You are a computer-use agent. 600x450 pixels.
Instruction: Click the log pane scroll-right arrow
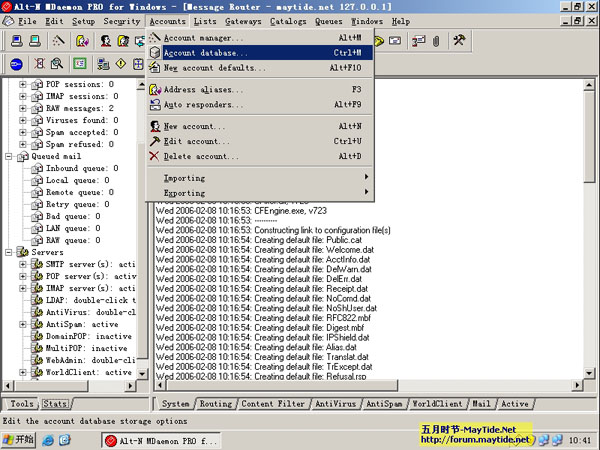click(577, 385)
